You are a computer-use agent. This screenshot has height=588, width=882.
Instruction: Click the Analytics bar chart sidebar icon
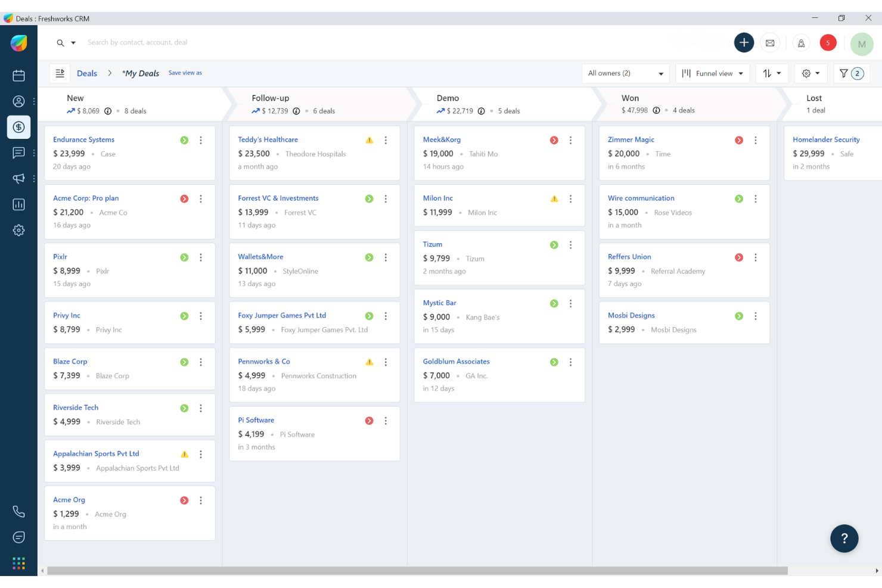18,204
